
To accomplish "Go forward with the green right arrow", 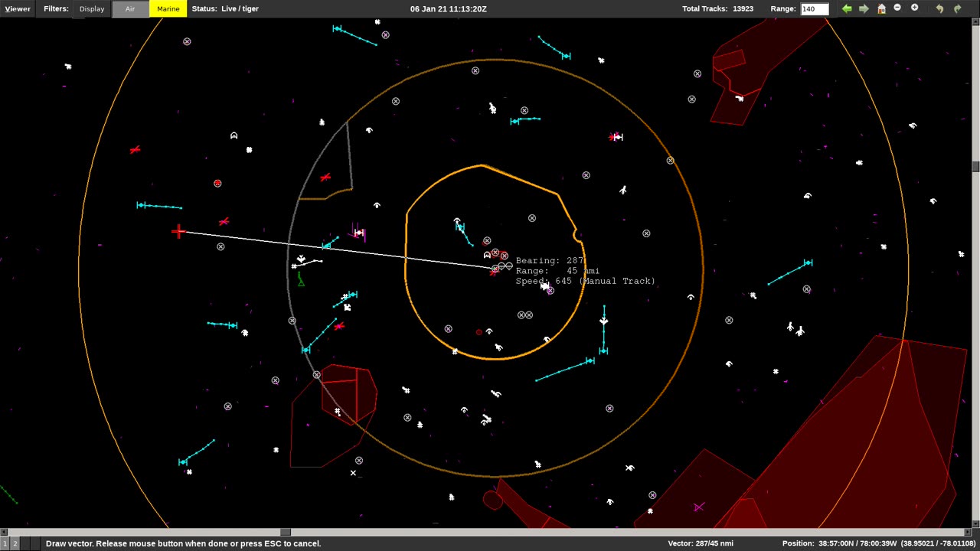I will pos(864,8).
